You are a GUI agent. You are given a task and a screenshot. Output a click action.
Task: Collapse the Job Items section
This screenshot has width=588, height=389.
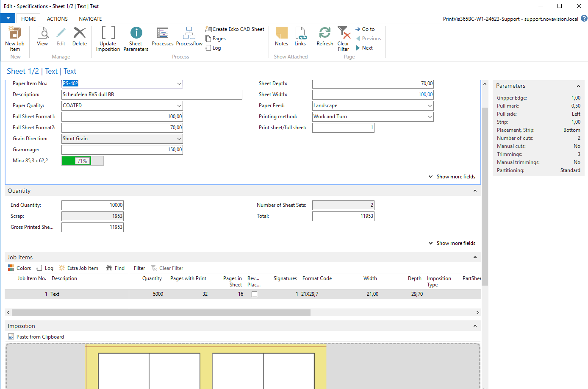[475, 257]
